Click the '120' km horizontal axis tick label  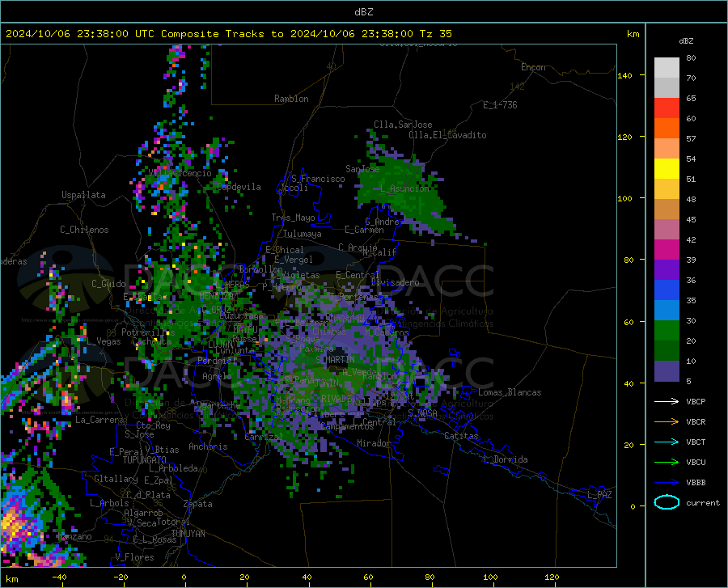(552, 577)
